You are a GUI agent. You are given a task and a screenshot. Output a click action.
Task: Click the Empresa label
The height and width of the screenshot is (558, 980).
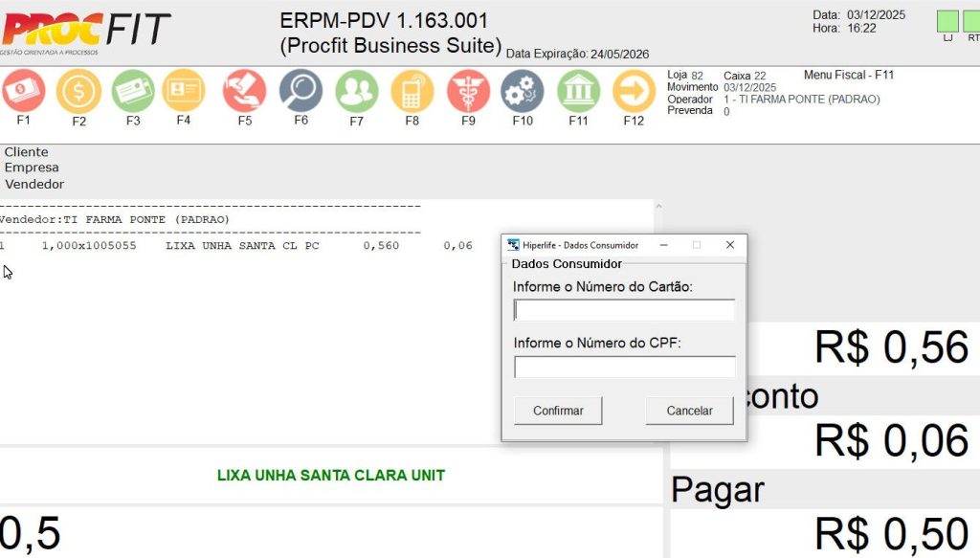click(32, 167)
